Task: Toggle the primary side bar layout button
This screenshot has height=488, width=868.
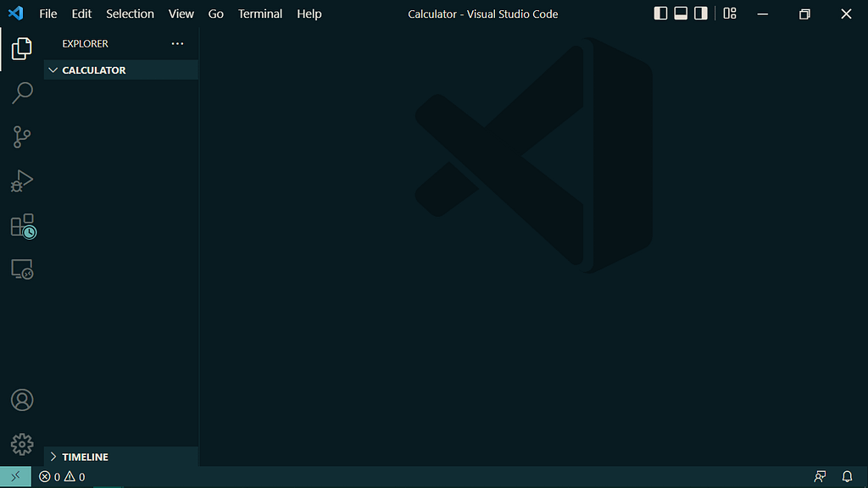Action: (660, 14)
